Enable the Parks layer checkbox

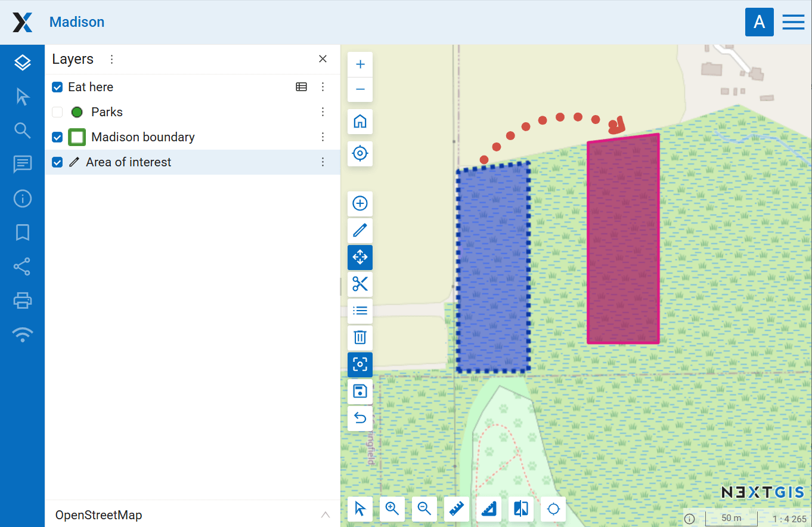coord(57,112)
